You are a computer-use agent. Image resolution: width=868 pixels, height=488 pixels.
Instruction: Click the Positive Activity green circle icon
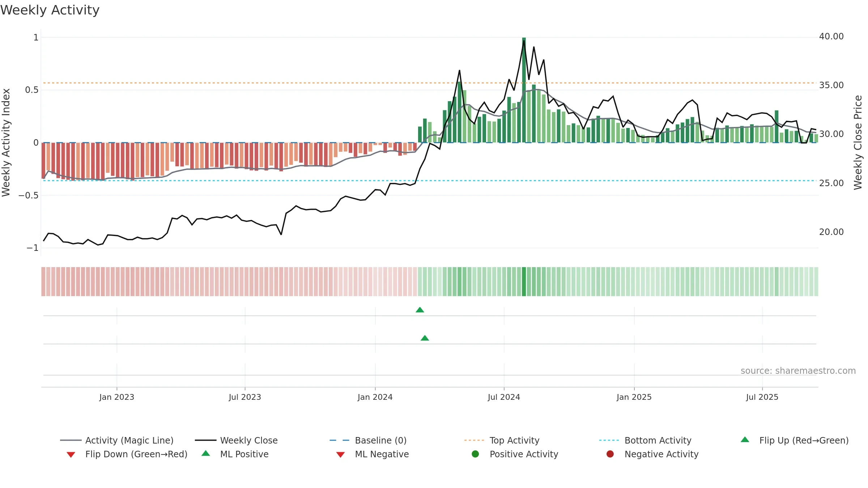[475, 454]
